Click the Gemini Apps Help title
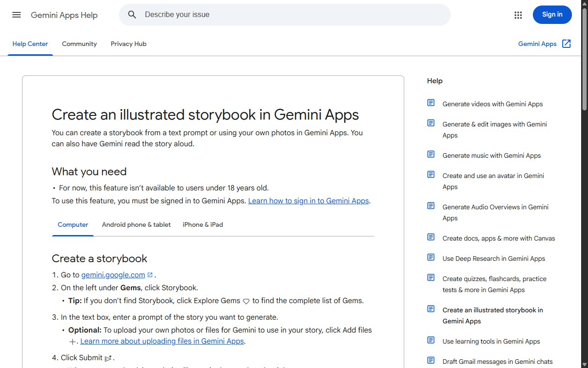Screen dimensions: 588x368 point(64,15)
